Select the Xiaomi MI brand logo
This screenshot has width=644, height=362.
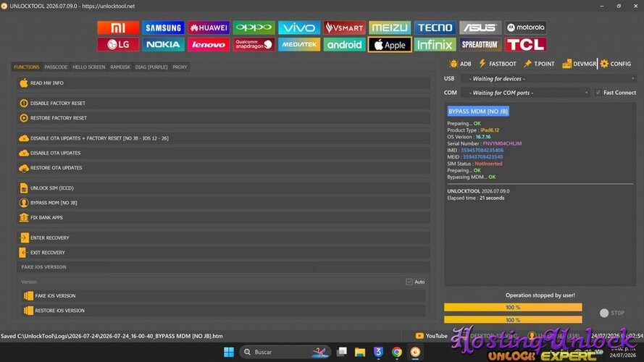[118, 28]
